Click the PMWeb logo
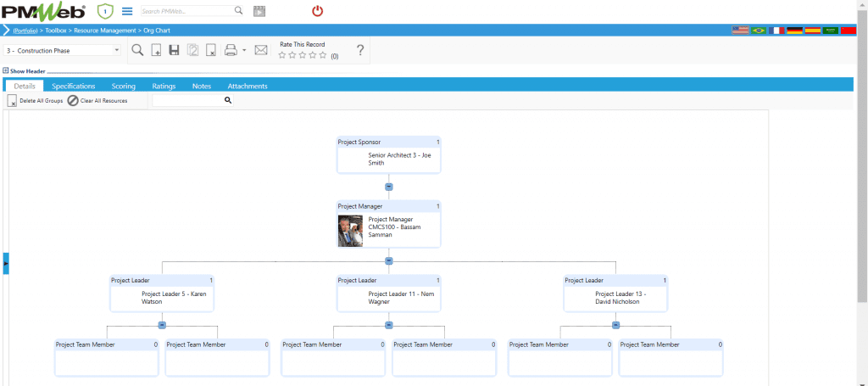Viewport: 868px width, 386px height. click(x=43, y=11)
